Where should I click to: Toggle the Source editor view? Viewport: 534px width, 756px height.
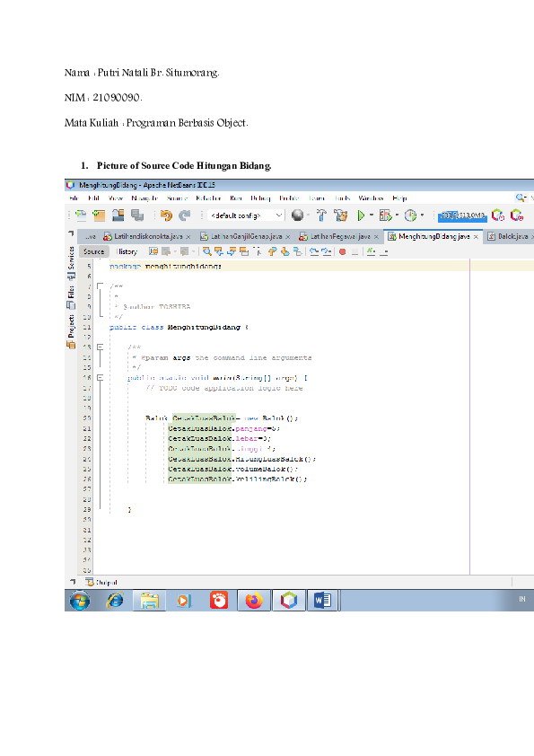tap(93, 251)
